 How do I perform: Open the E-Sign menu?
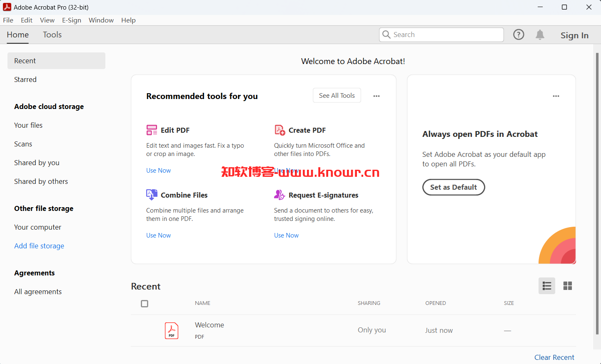tap(72, 20)
